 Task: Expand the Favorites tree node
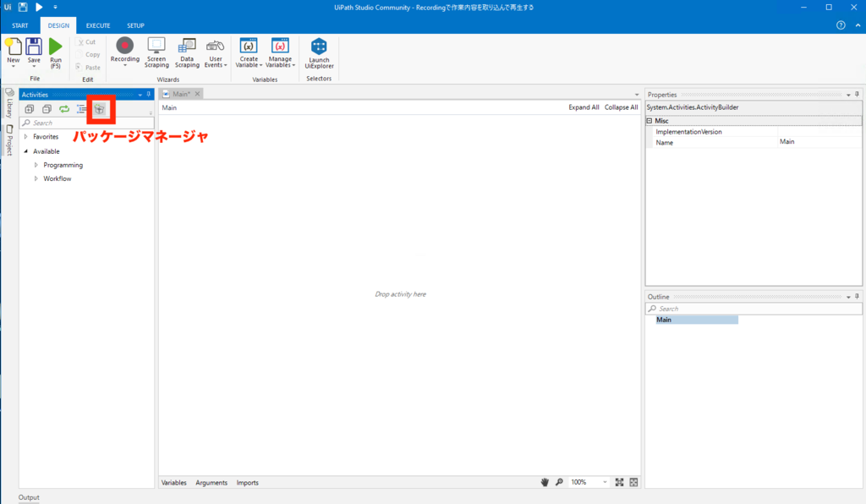[26, 136]
